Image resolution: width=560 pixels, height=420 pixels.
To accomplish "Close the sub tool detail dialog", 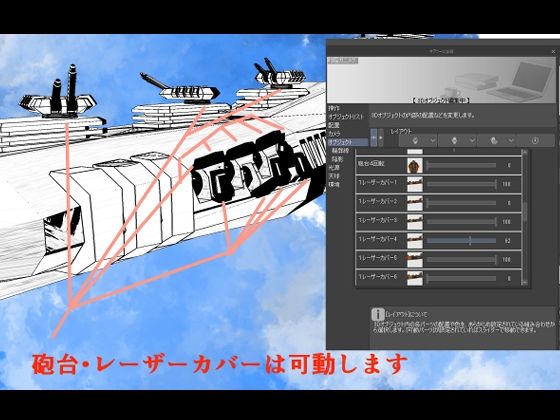I will [x=553, y=51].
